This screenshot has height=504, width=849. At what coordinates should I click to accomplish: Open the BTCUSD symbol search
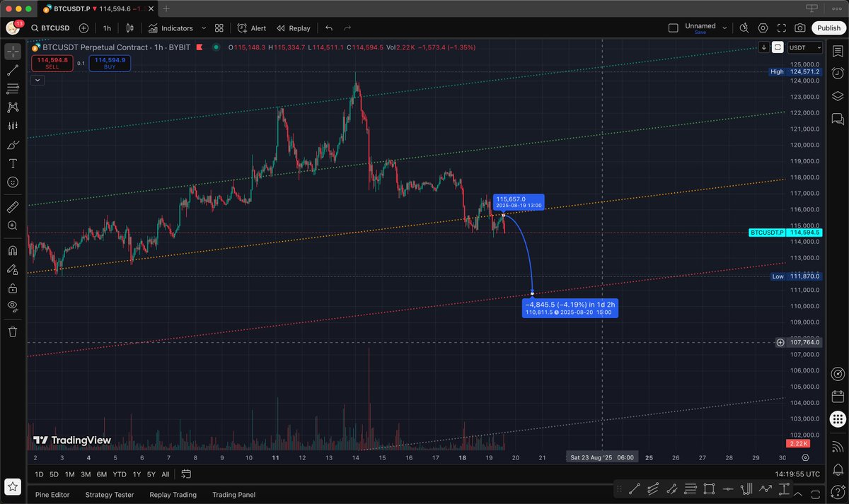[x=52, y=28]
